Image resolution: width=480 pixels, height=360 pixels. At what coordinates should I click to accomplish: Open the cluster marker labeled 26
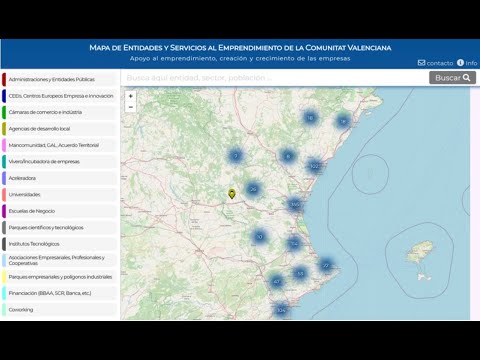(253, 189)
